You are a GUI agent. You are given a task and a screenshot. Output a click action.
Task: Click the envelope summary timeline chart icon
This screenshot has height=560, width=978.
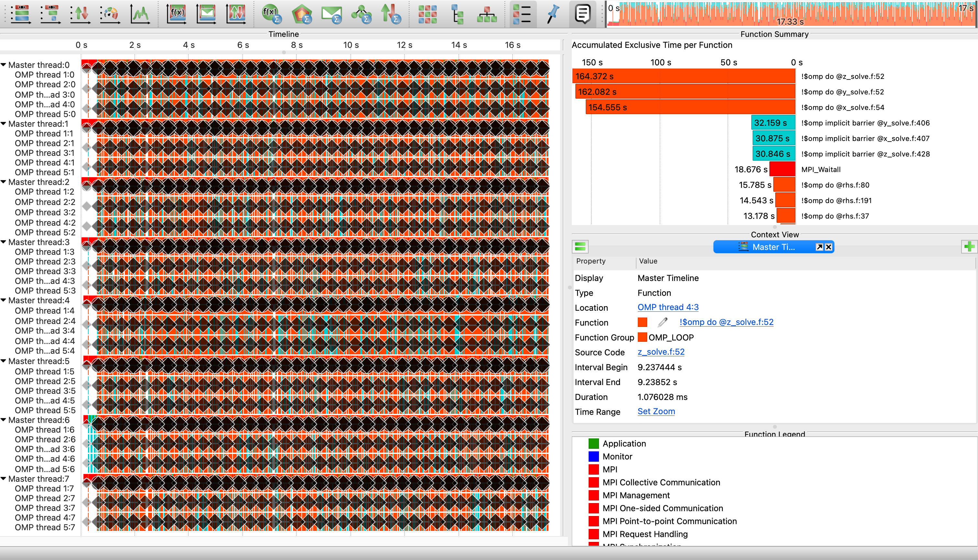click(207, 14)
